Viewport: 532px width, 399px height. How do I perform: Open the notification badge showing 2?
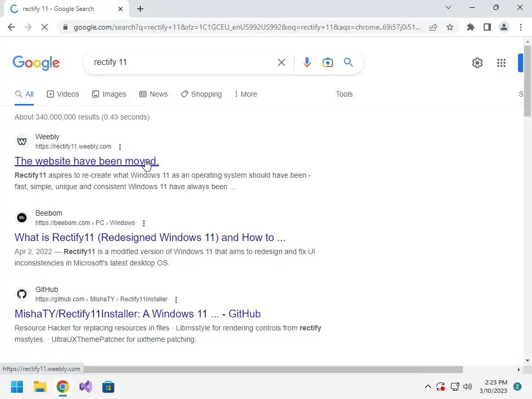(x=517, y=387)
